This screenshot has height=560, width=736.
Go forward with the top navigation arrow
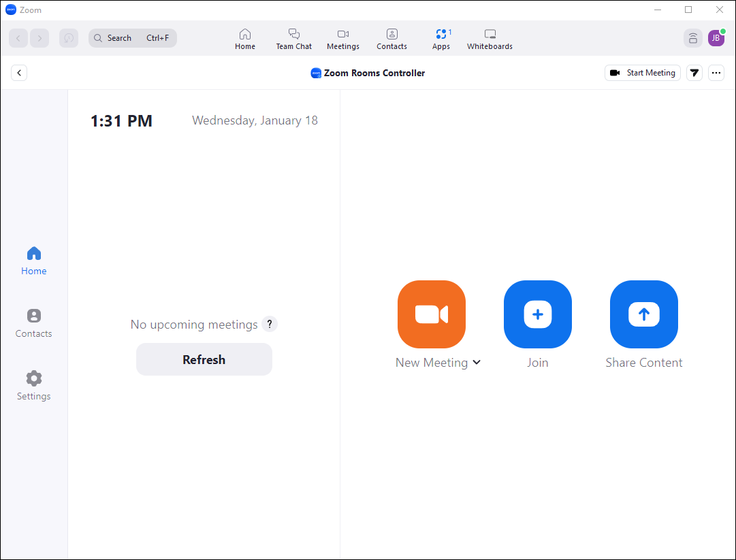click(39, 38)
